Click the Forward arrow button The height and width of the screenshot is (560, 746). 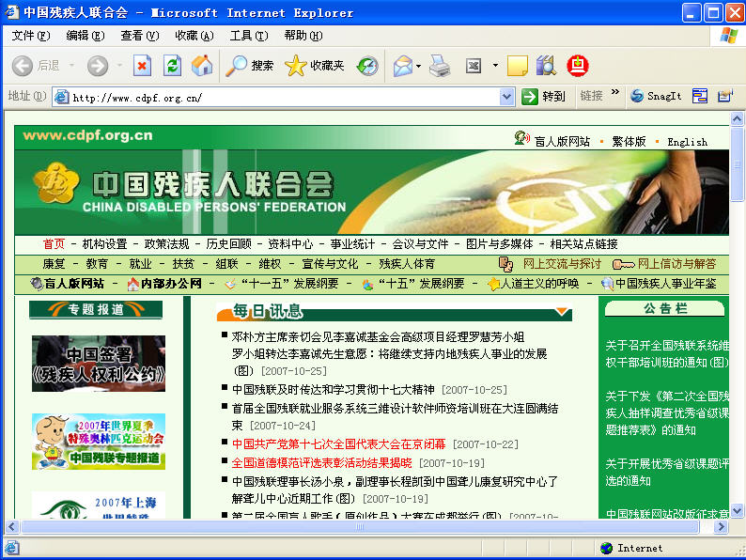tap(98, 66)
